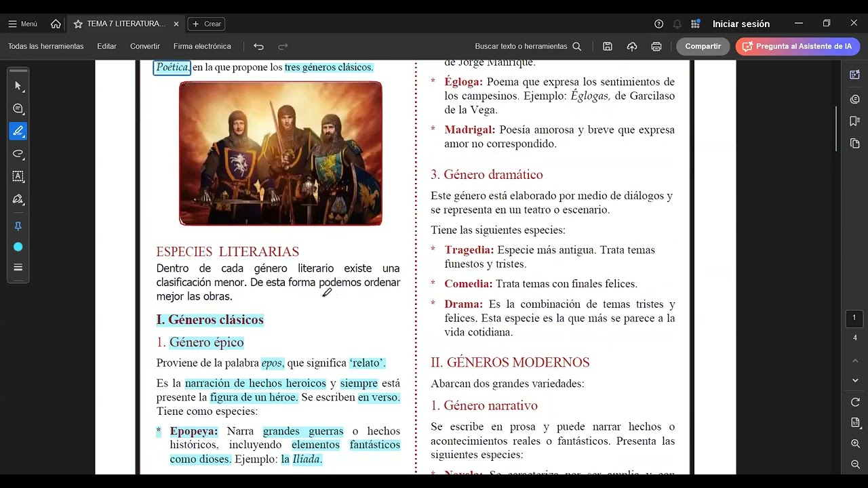Open the Menú hamburger menu
Image resolution: width=868 pixels, height=488 pixels.
(22, 24)
